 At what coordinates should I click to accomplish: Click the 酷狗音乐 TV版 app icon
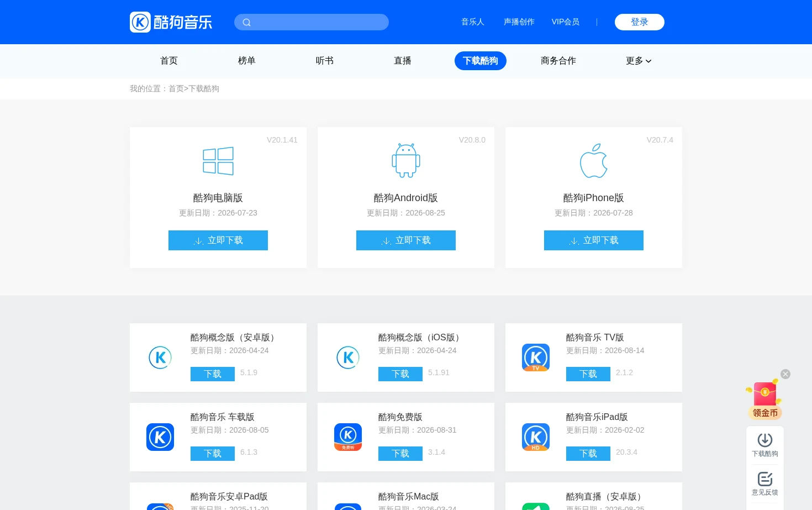(536, 357)
